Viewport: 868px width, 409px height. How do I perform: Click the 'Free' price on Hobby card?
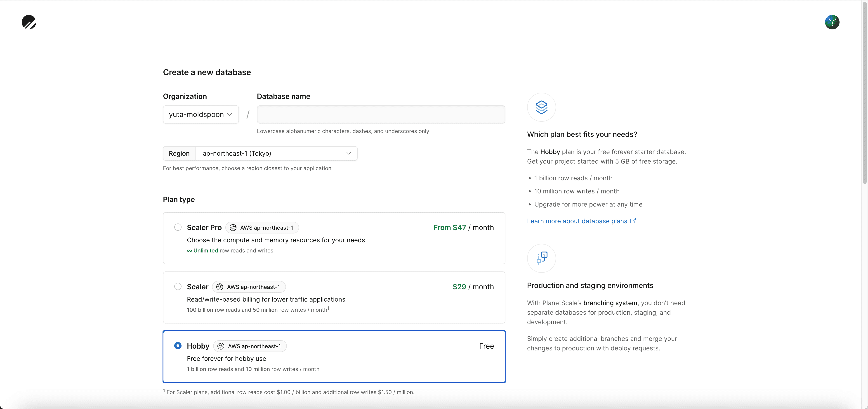487,346
